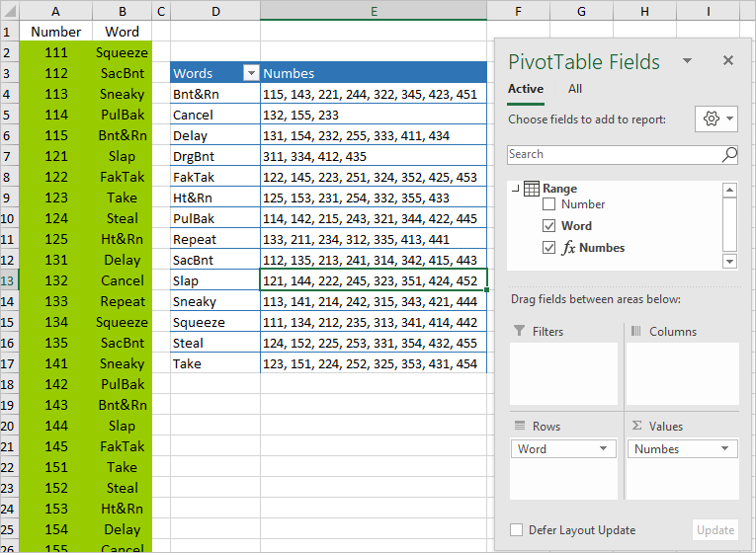Image resolution: width=756 pixels, height=553 pixels.
Task: Collapse the Range table tree node
Action: tap(516, 189)
